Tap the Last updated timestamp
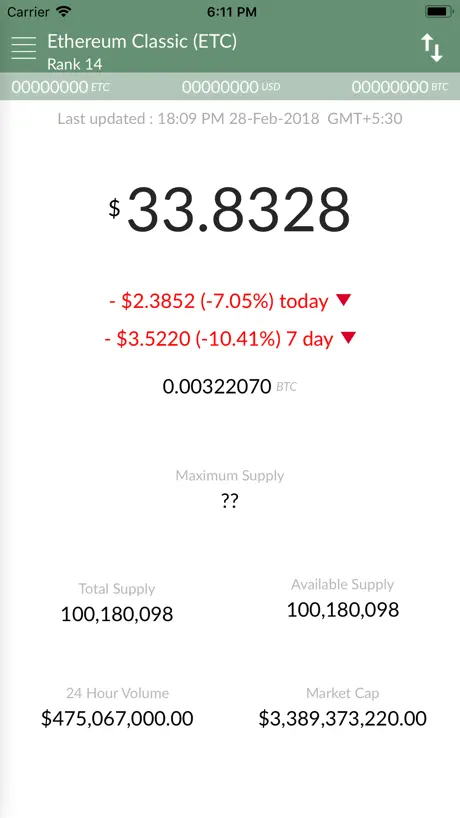 coord(230,118)
